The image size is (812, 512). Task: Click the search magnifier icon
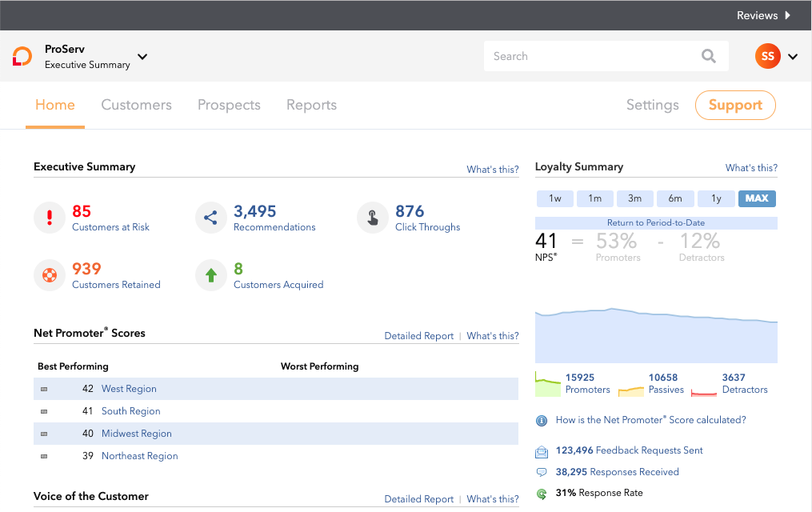click(709, 56)
